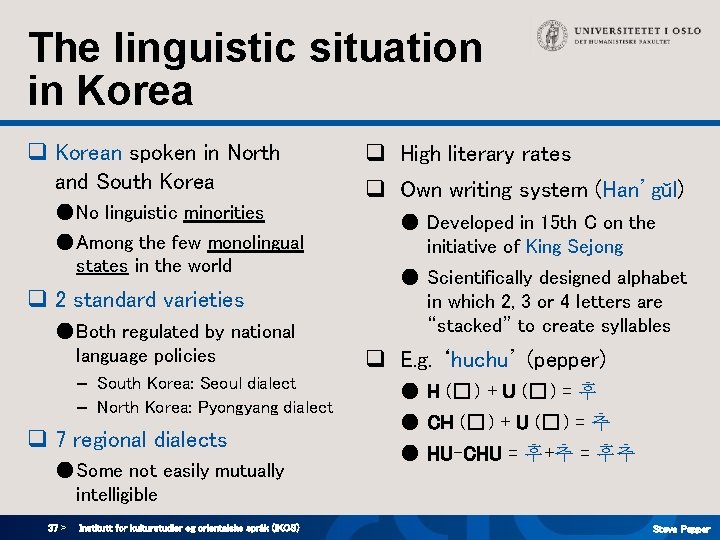Click the 'High literary rates' bullet
Viewport: 720px width, 540px height.
[x=486, y=154]
